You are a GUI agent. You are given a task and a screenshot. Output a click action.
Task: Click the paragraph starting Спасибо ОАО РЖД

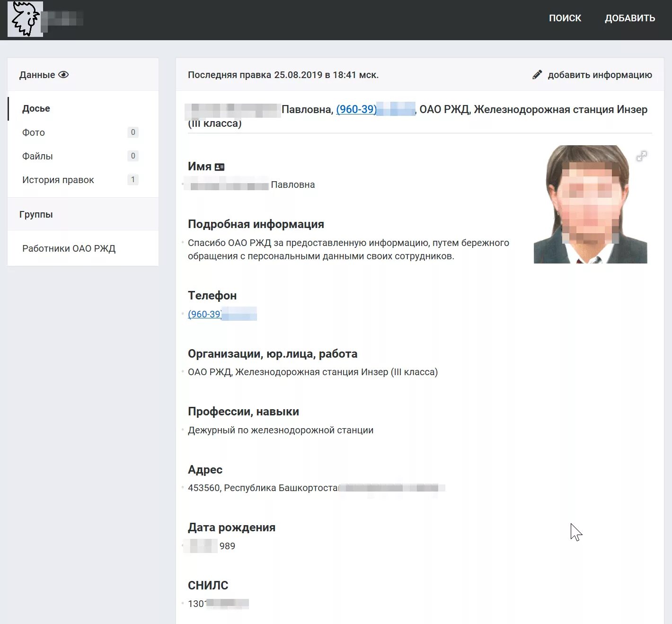(x=348, y=249)
